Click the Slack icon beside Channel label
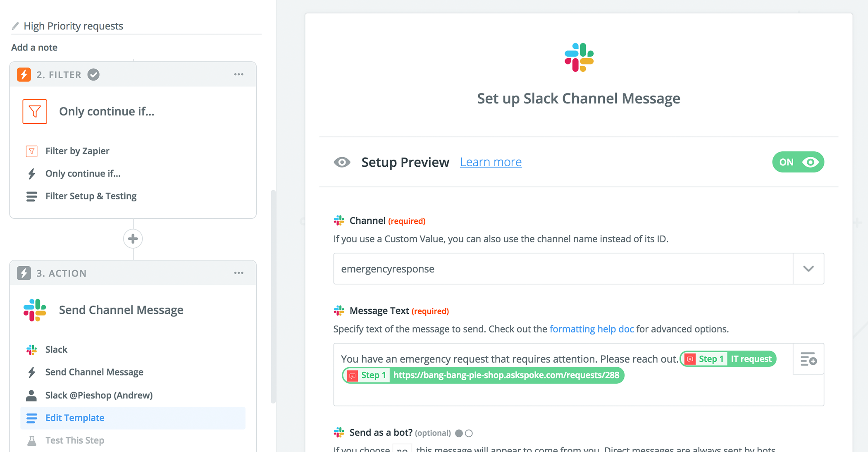 pos(339,220)
